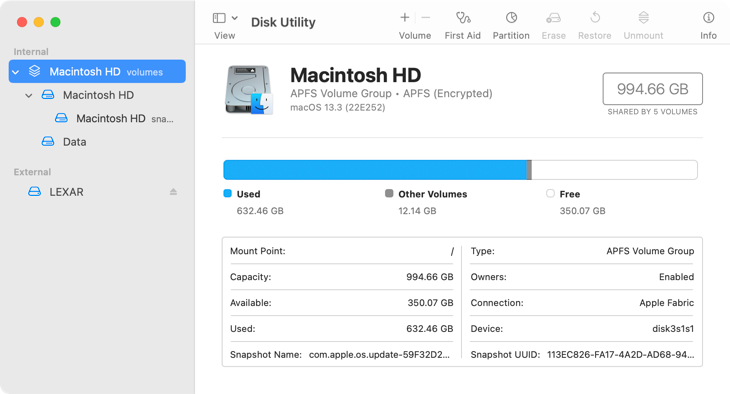Click the disk usage bar

(460, 170)
